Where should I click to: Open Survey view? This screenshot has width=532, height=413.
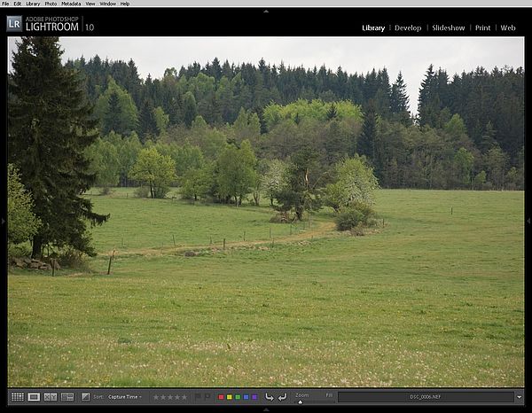click(x=67, y=397)
